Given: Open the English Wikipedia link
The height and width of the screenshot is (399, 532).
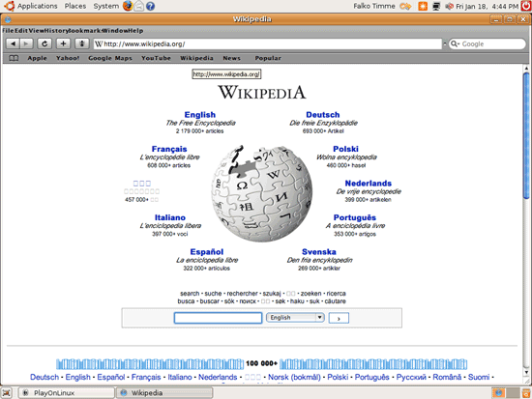Looking at the screenshot, I should coord(200,115).
